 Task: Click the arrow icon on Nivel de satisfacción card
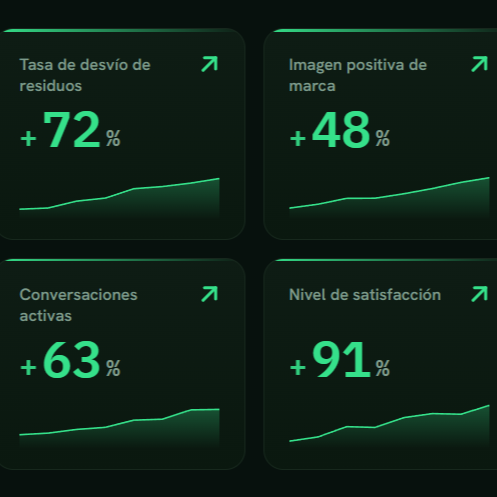pyautogui.click(x=479, y=294)
